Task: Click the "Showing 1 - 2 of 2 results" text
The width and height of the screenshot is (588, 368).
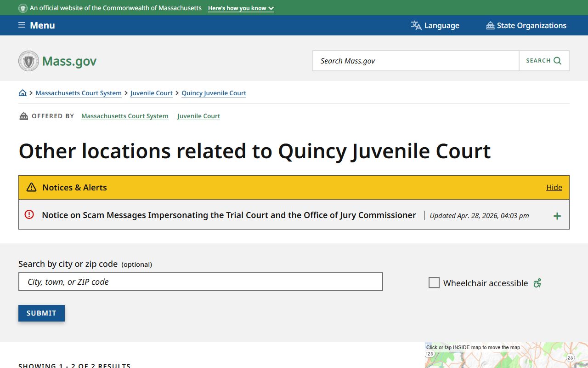Action: (74, 365)
